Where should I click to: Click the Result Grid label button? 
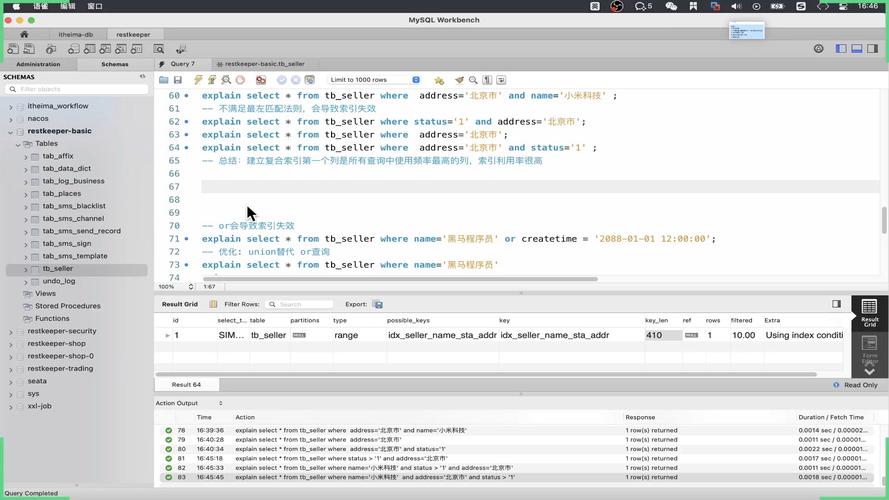click(x=180, y=304)
